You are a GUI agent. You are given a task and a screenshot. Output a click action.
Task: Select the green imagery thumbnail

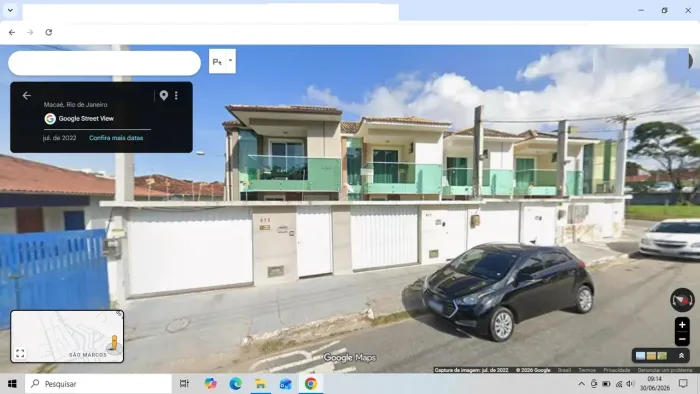click(662, 356)
